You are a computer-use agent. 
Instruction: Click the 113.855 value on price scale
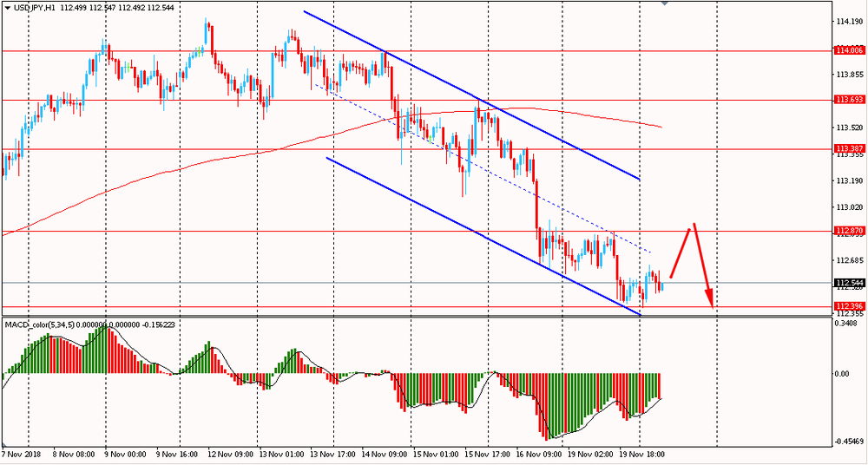click(850, 75)
